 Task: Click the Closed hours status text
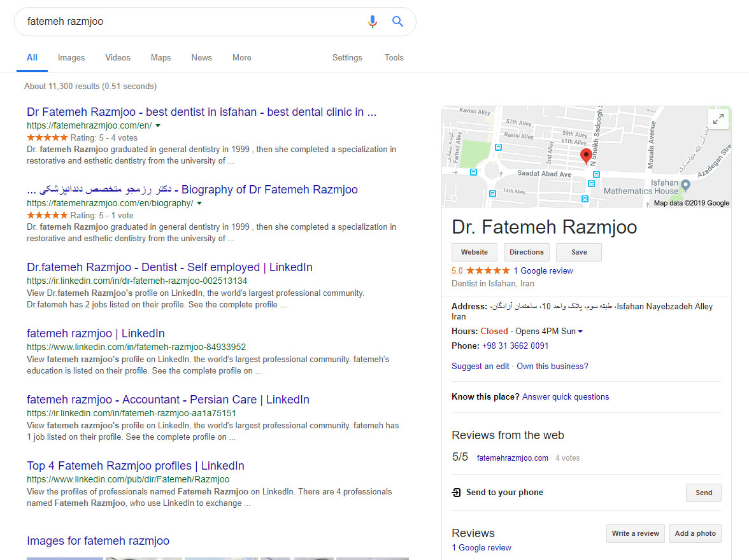(494, 332)
